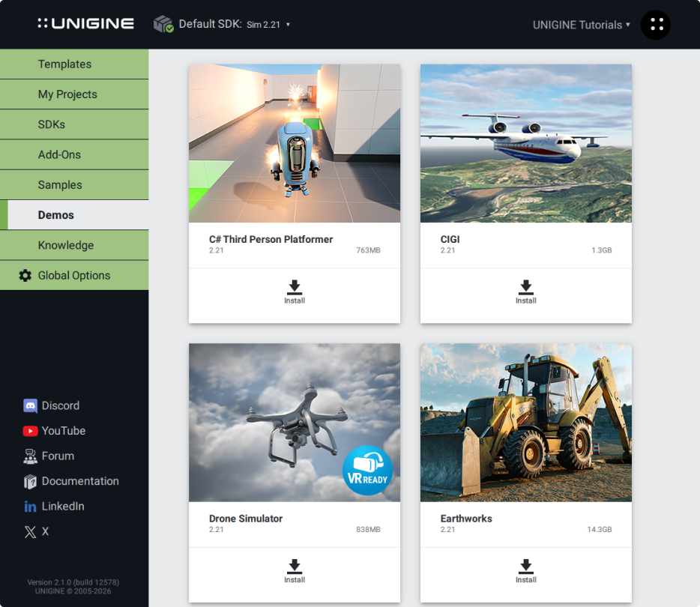The height and width of the screenshot is (607, 700).
Task: Click the round four-dot avatar button
Action: (x=656, y=25)
